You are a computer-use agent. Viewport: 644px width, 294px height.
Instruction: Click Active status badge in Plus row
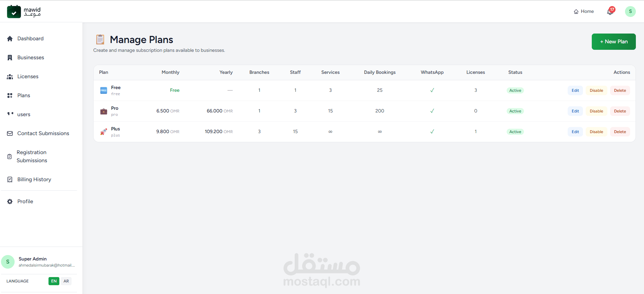515,132
